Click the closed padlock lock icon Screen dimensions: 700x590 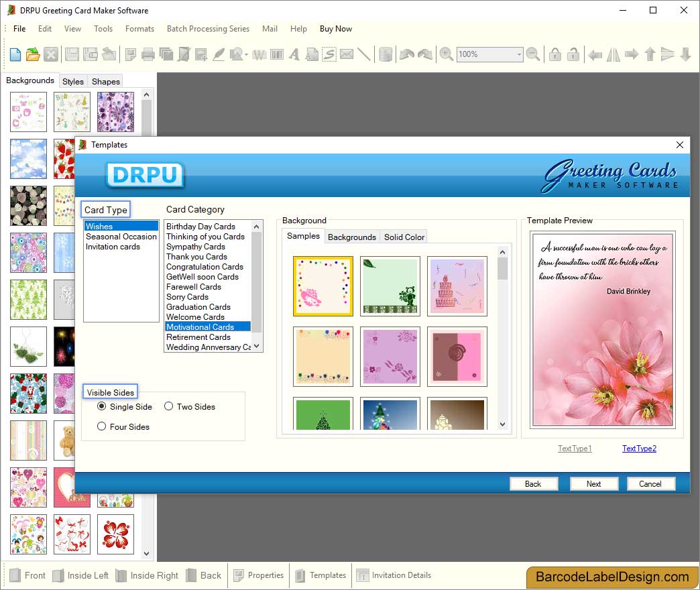[555, 54]
